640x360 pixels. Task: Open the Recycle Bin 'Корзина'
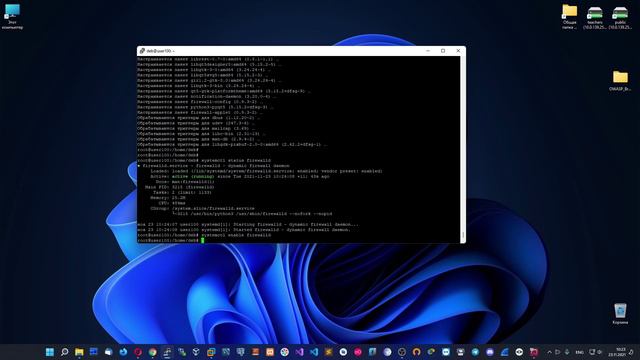620,313
